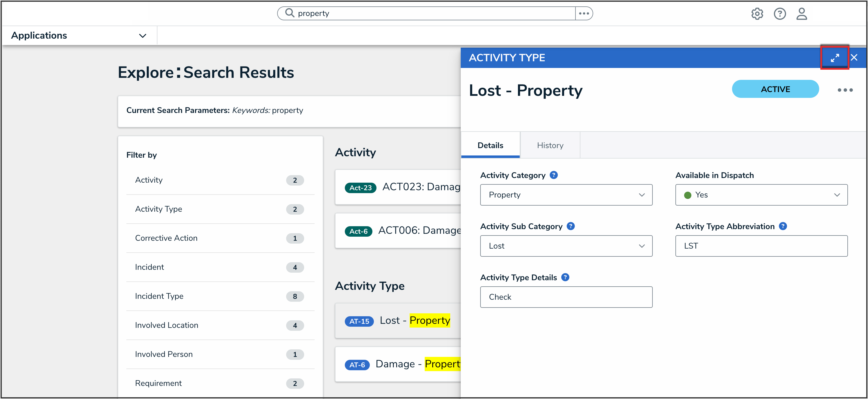Switch to the History tab
This screenshot has width=868, height=399.
(550, 145)
